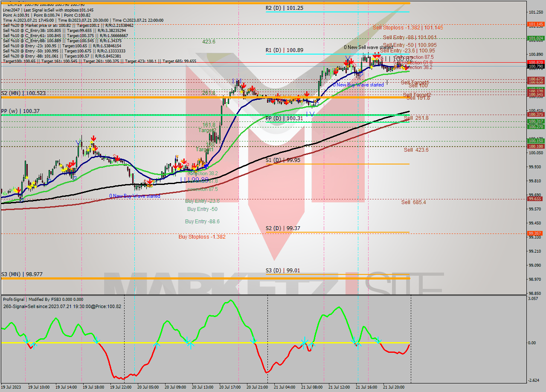Click the red 99.655 price axis tag

coord(535,199)
